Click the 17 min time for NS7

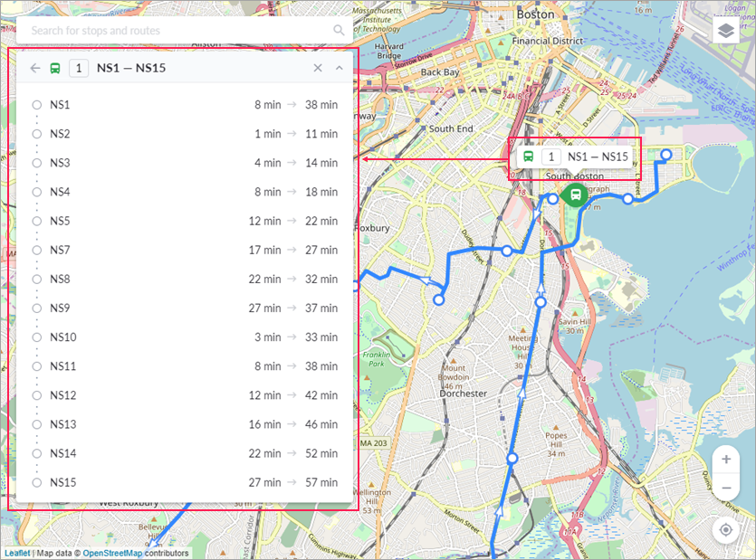click(x=264, y=250)
